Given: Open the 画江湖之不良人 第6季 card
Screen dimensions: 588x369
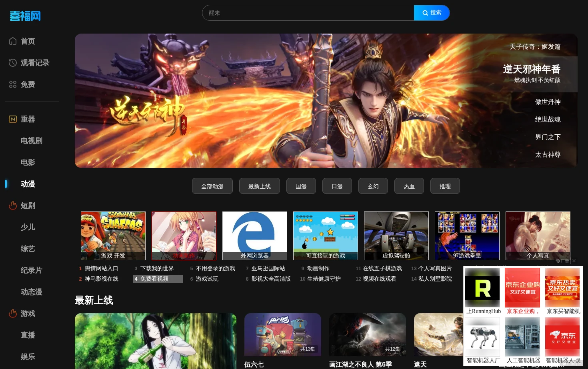Looking at the screenshot, I should tap(368, 341).
